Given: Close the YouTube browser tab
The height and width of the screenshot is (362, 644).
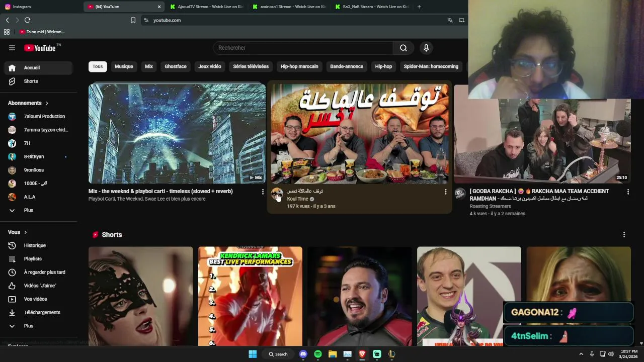Looking at the screenshot, I should coord(159,7).
